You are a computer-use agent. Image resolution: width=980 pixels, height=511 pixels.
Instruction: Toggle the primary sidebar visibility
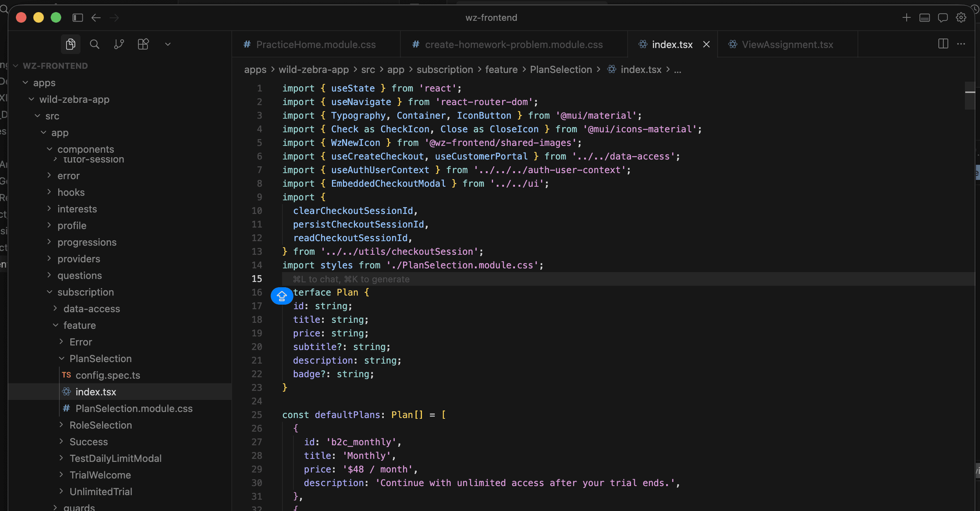[x=78, y=17]
